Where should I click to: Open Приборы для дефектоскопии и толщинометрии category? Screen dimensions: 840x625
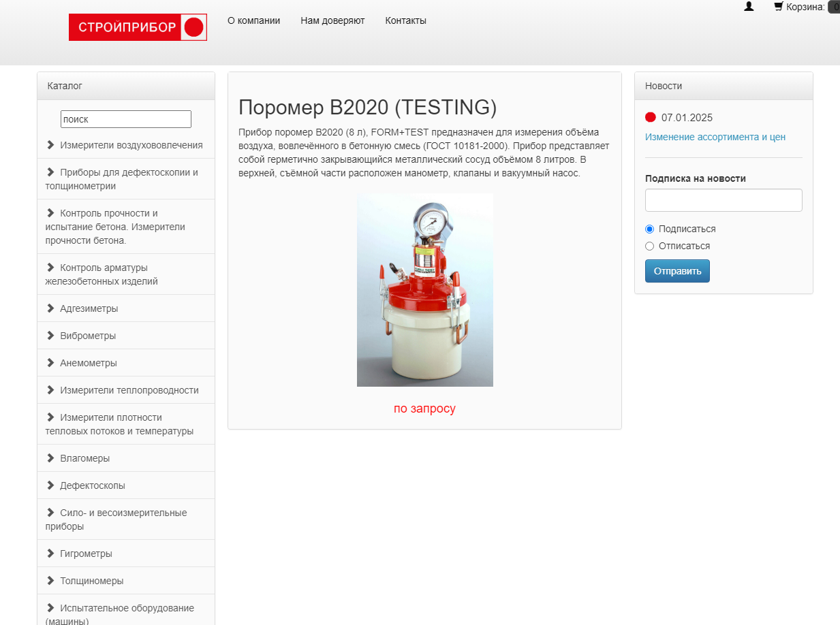click(122, 179)
